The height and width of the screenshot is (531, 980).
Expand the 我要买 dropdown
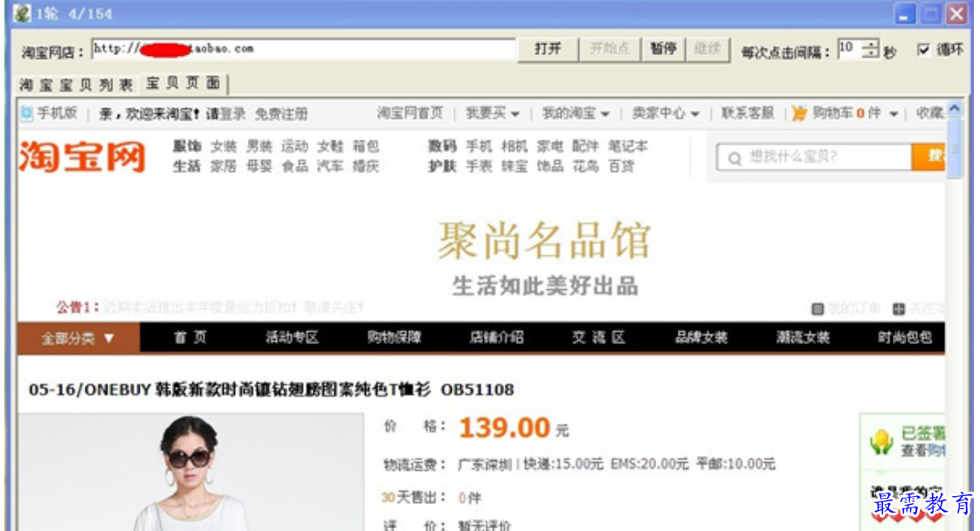coord(515,114)
